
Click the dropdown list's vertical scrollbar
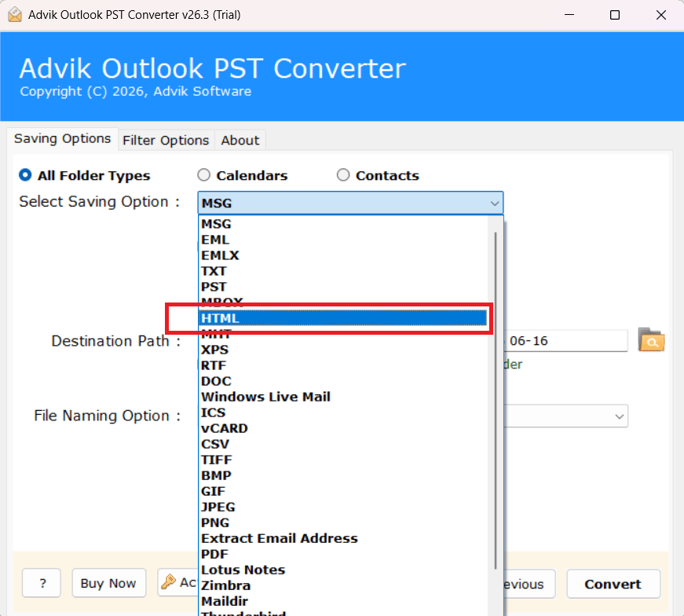[496, 401]
